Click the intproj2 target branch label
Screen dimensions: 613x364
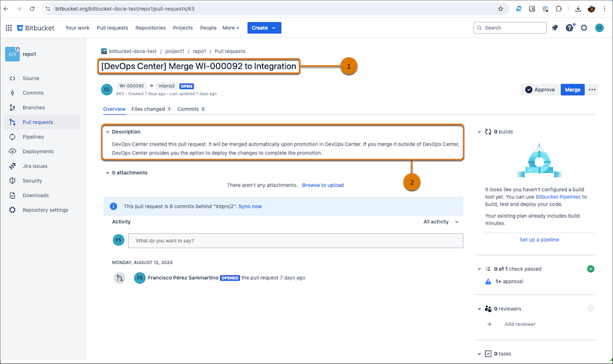[x=167, y=86]
